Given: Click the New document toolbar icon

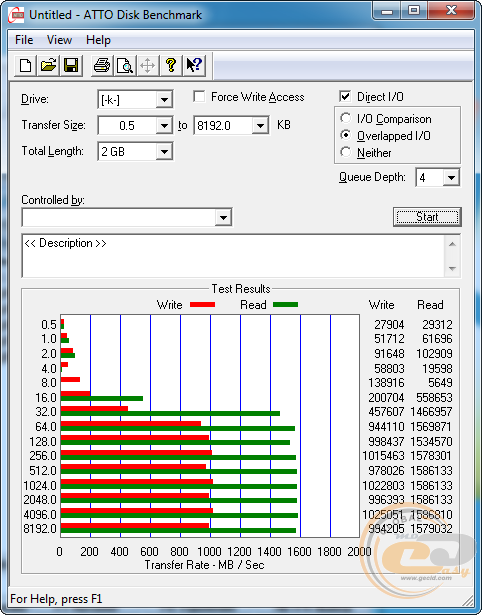Looking at the screenshot, I should click(25, 65).
